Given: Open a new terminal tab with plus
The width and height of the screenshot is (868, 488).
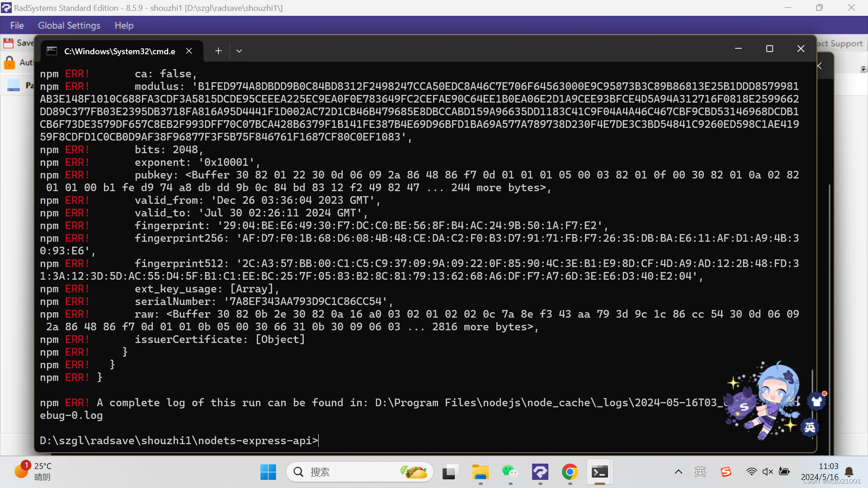Looking at the screenshot, I should pyautogui.click(x=218, y=51).
